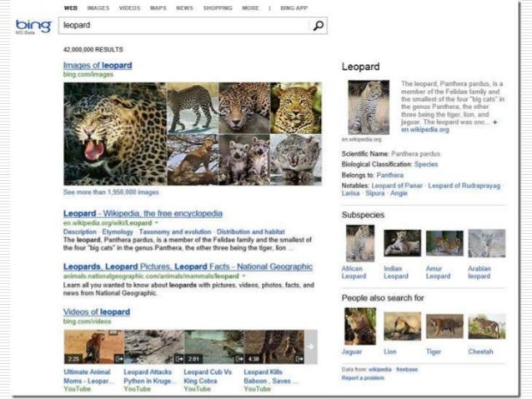
Task: Expand the dropdown arrow next to the National Geographic URL
Action: pyautogui.click(x=243, y=277)
